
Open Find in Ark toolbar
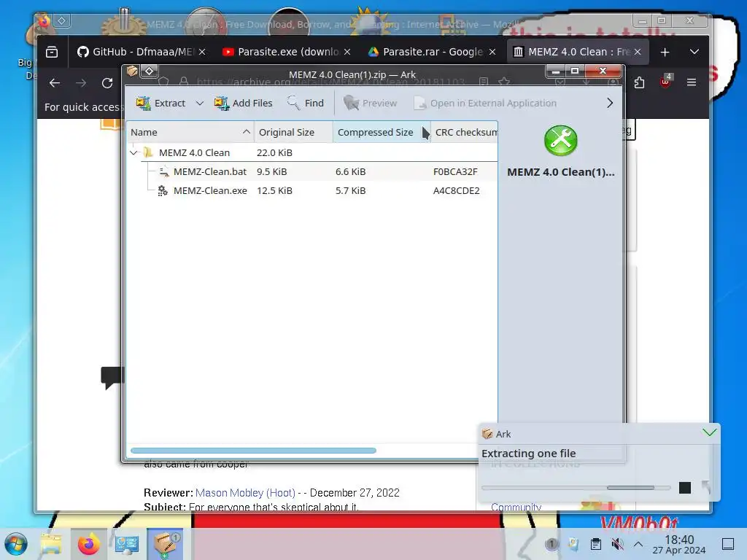pyautogui.click(x=306, y=103)
